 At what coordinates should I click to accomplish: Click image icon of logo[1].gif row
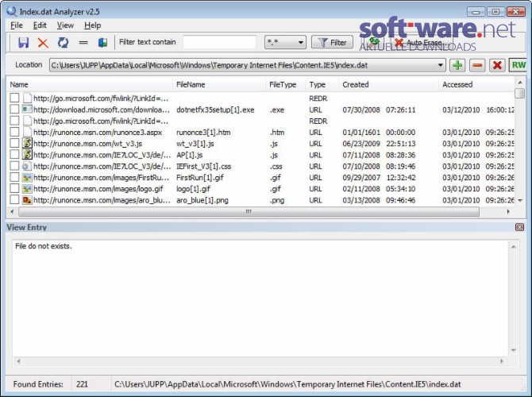[27, 189]
